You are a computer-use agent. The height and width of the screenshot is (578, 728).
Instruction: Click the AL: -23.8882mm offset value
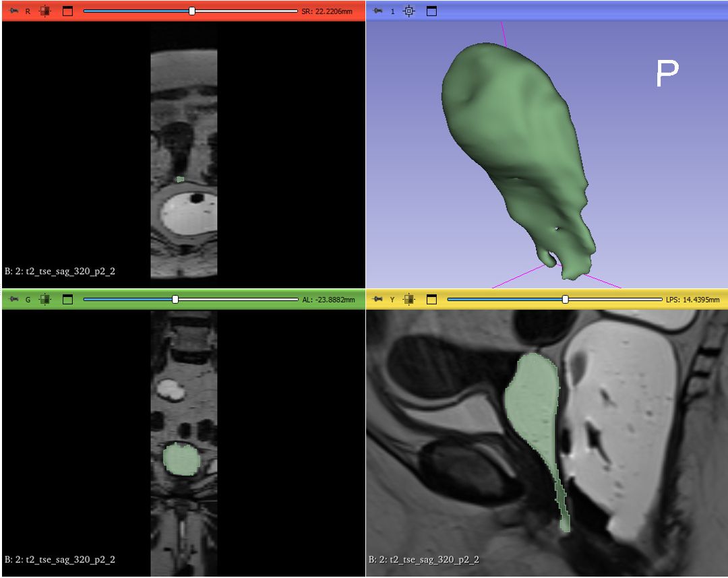point(329,300)
